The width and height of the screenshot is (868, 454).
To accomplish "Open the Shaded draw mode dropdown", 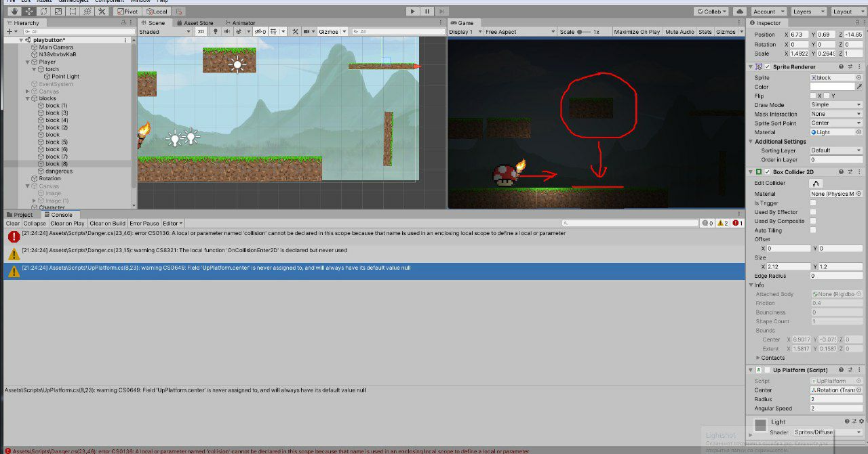I will click(165, 32).
